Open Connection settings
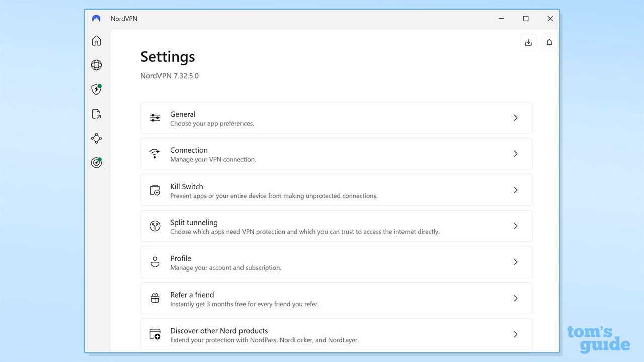Screen dimensions: 644x362 click(336, 154)
